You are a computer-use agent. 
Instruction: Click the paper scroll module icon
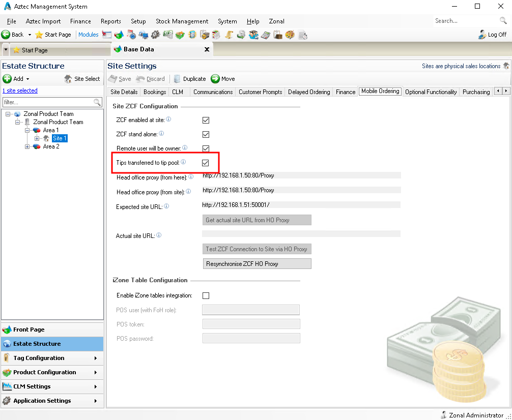[229, 35]
